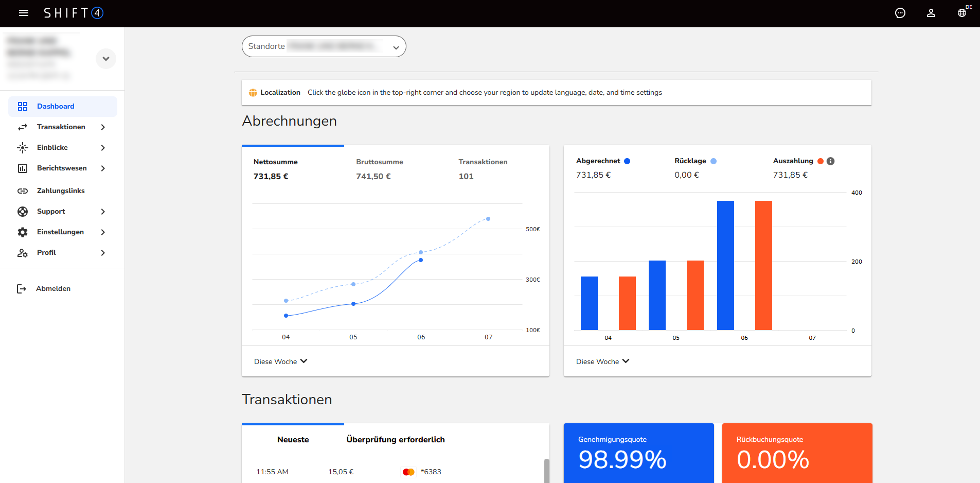
Task: Open Zahlungslinks menu item
Action: coord(63,191)
